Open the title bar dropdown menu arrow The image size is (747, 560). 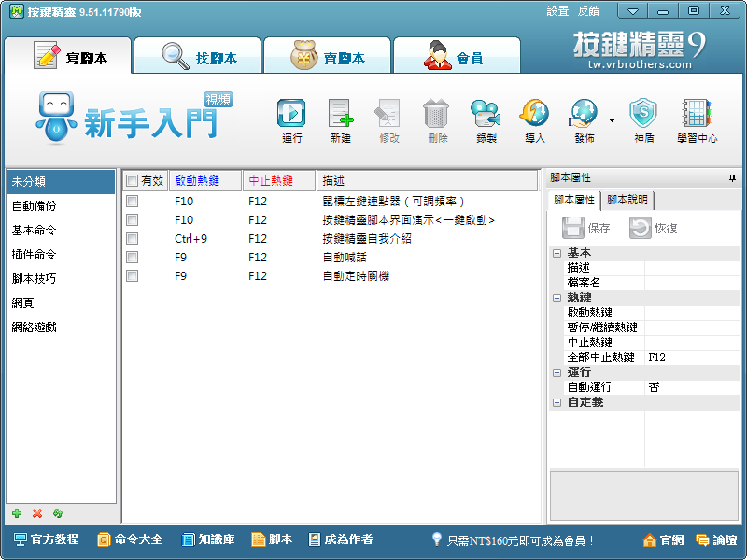coord(633,10)
